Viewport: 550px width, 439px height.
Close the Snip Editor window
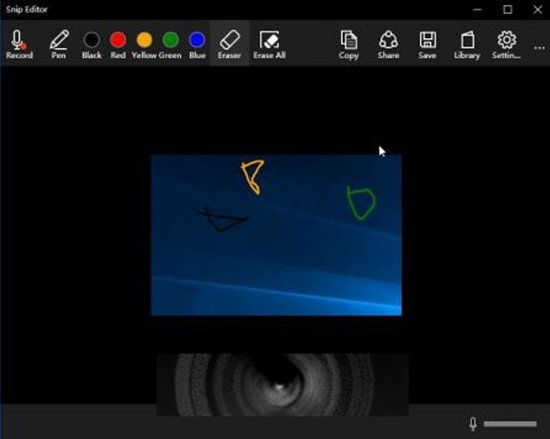pyautogui.click(x=537, y=9)
